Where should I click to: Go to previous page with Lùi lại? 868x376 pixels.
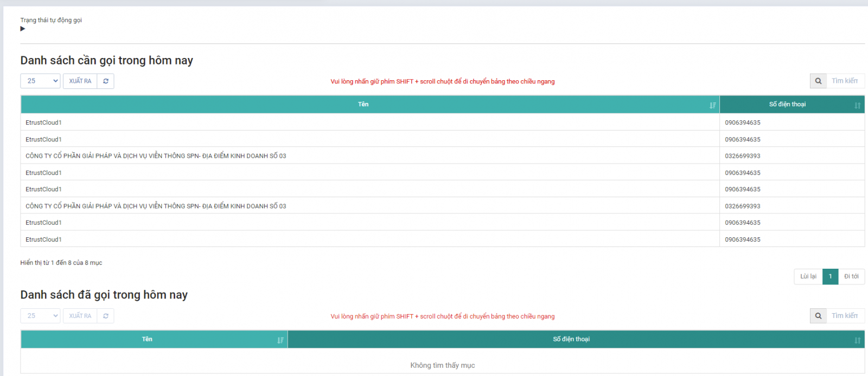[808, 276]
